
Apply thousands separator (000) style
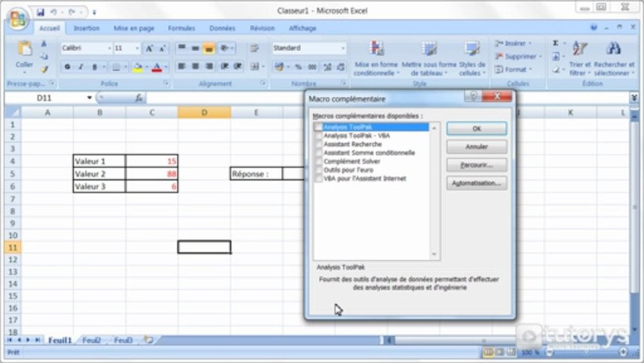312,67
